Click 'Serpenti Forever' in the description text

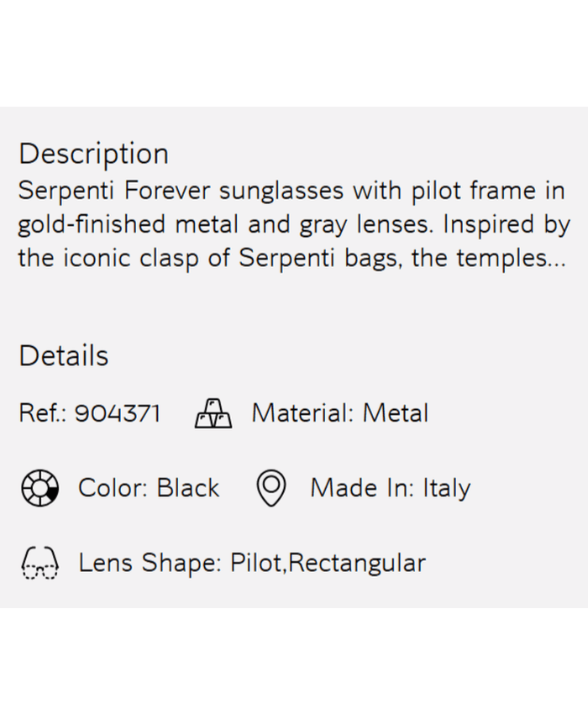coord(114,191)
